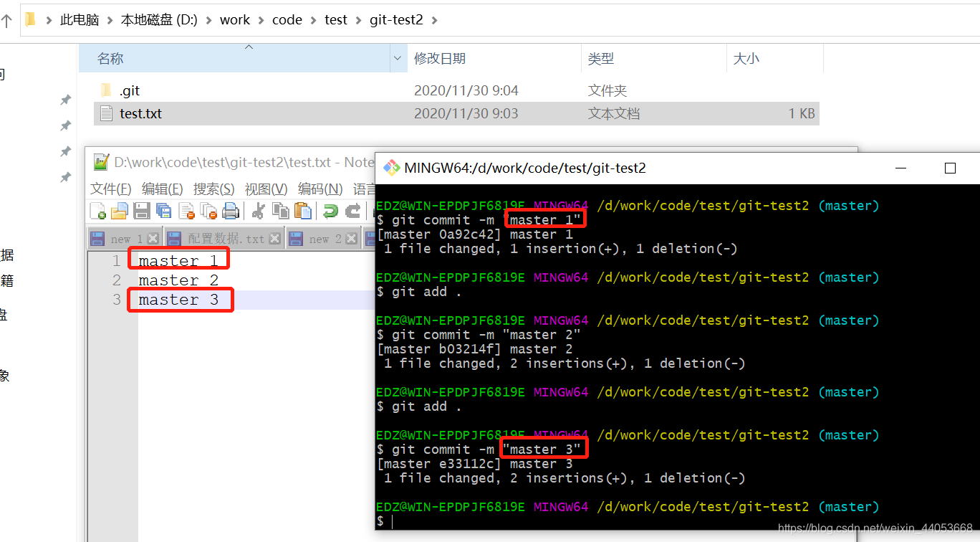Switch to the 'new 1' tab in Notepad++
Image resolution: width=980 pixels, height=542 pixels.
pyautogui.click(x=125, y=239)
